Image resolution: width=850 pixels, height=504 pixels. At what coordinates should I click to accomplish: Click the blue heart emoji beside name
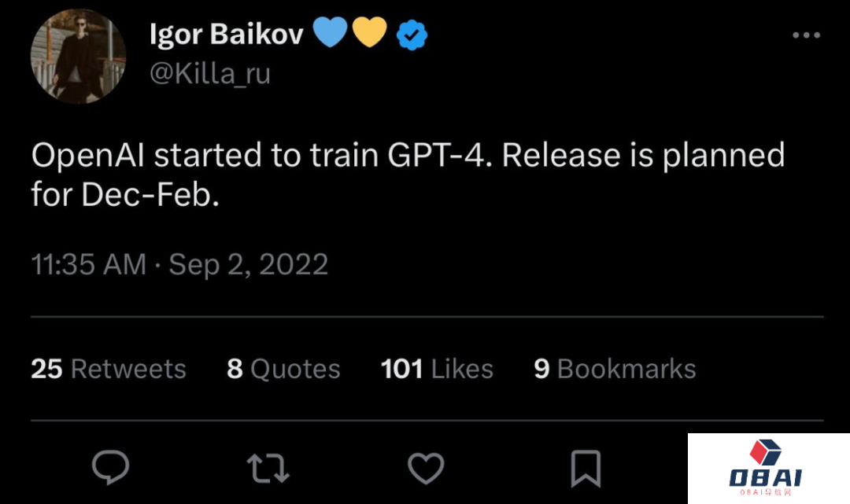tap(331, 34)
